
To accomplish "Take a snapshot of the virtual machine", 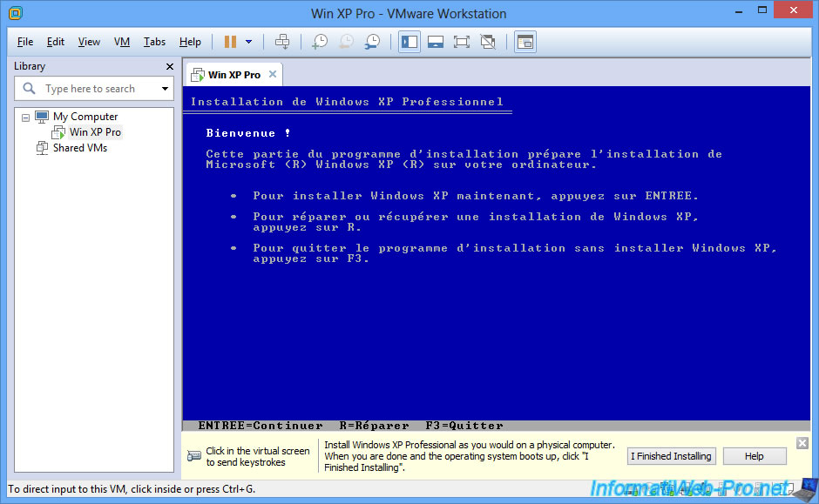I will pos(320,42).
